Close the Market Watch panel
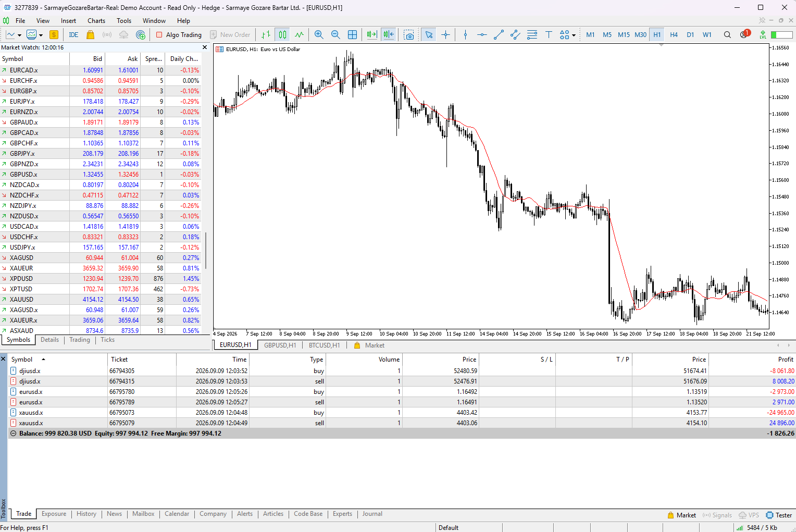Image resolution: width=796 pixels, height=532 pixels. tap(205, 47)
